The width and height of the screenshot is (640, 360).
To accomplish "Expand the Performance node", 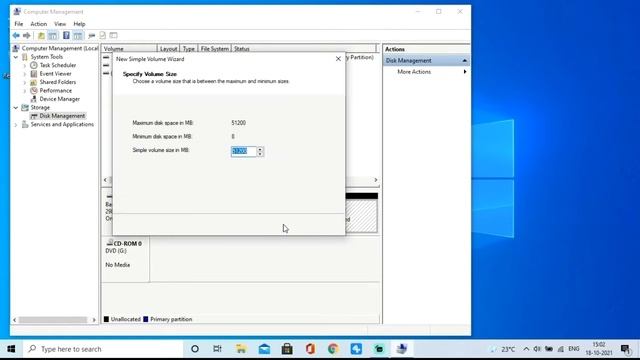I will point(24,91).
